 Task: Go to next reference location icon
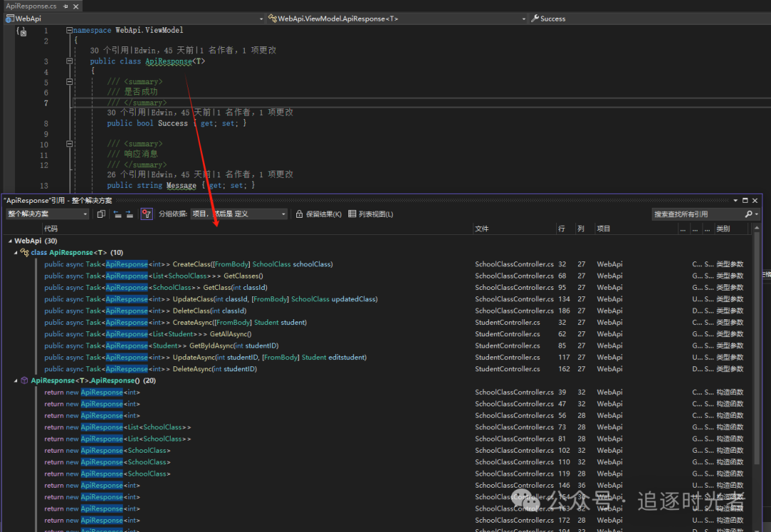[129, 214]
